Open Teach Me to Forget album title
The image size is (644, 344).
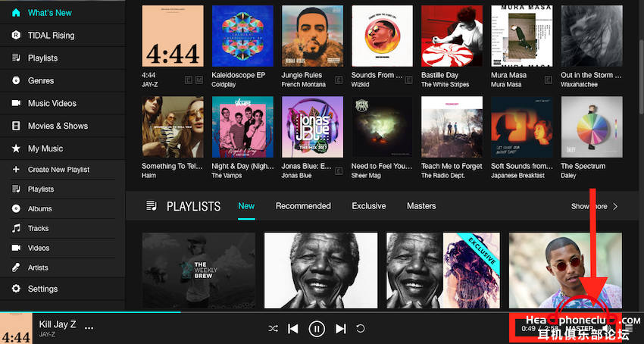tap(452, 166)
